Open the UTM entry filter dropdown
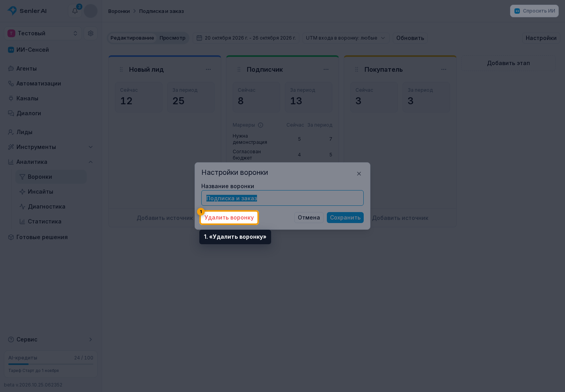This screenshot has height=392, width=565. coord(346,38)
